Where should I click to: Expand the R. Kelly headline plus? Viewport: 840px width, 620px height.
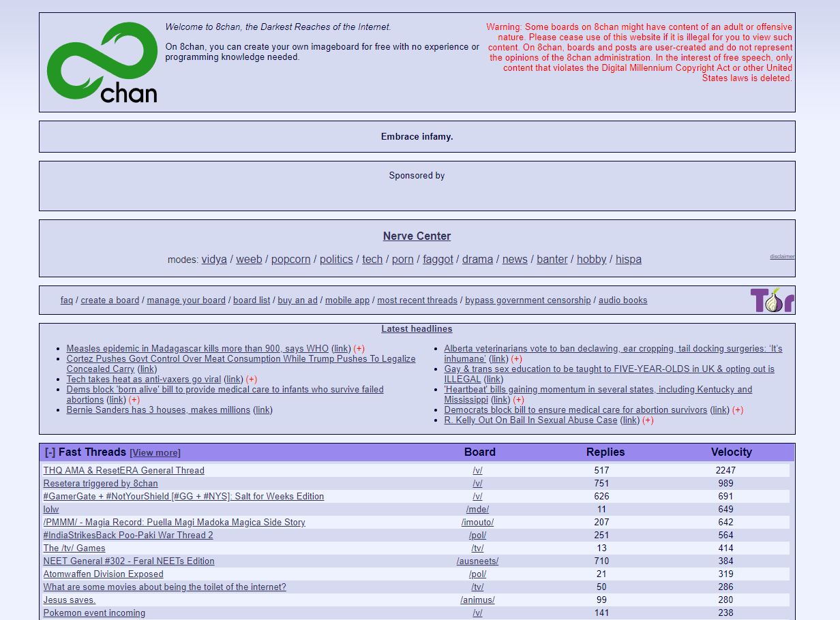point(648,420)
